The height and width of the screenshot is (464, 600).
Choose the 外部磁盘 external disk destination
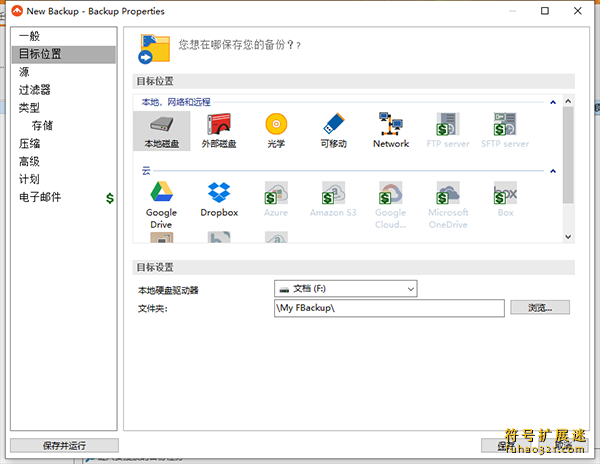[219, 131]
